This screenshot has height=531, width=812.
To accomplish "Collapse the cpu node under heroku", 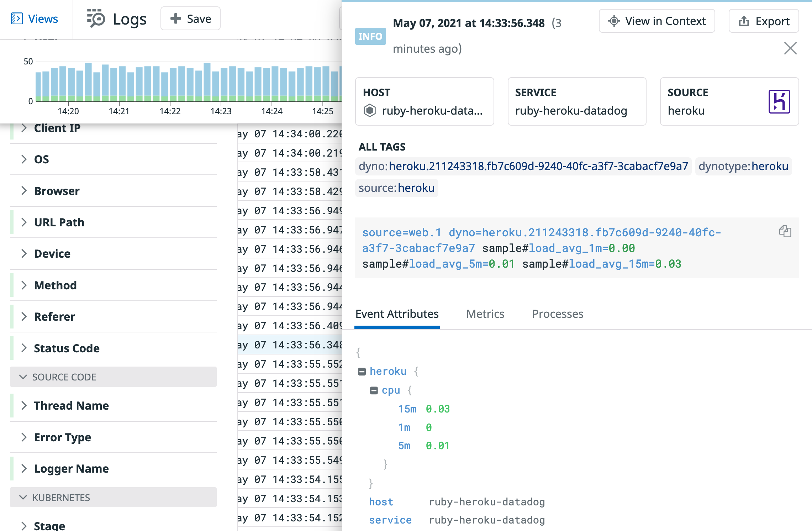I will 374,390.
